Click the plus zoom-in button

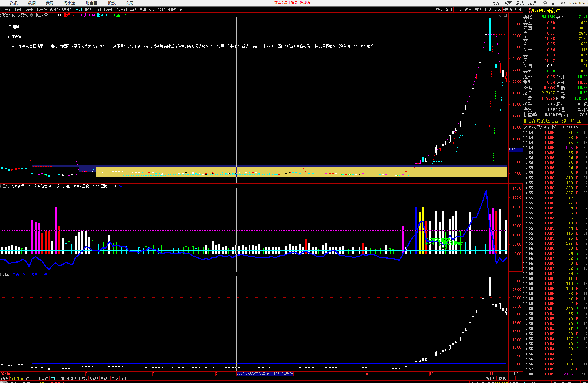point(512,378)
